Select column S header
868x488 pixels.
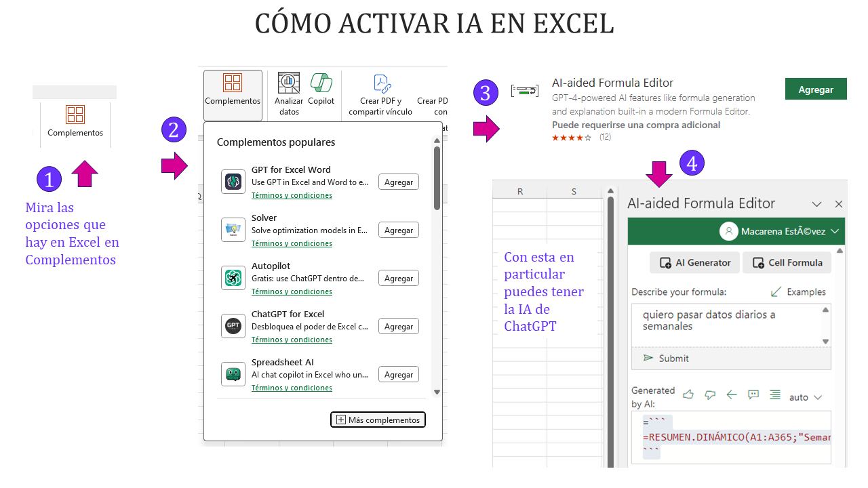[574, 191]
